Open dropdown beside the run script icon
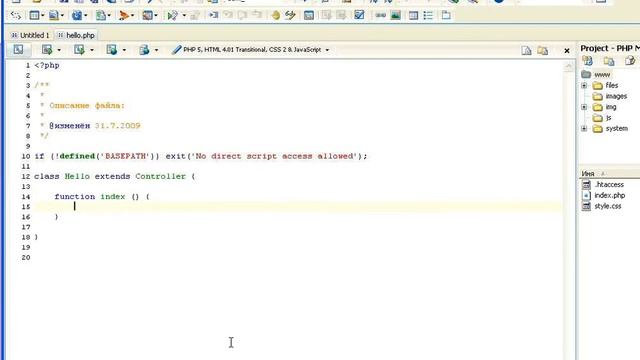 [x=184, y=16]
